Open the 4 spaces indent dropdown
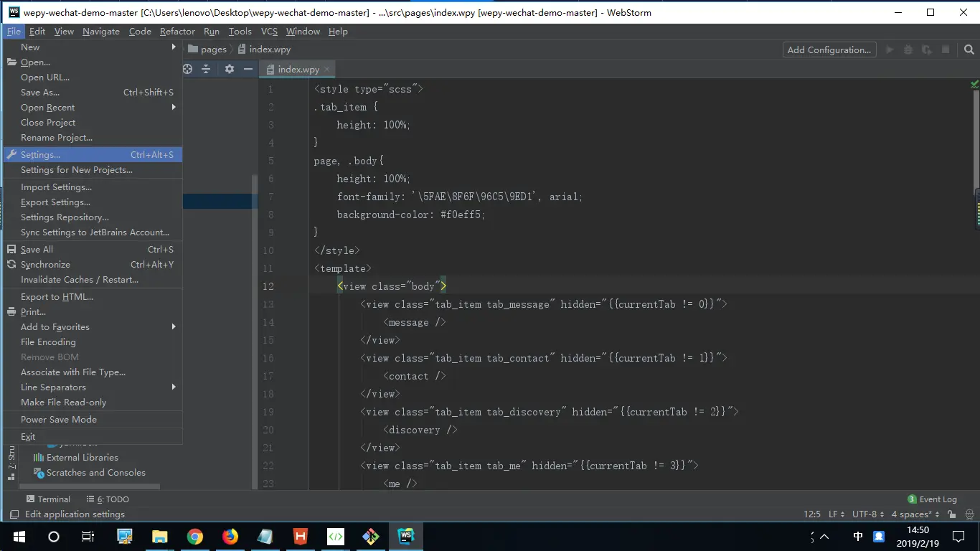980x551 pixels. [x=915, y=514]
